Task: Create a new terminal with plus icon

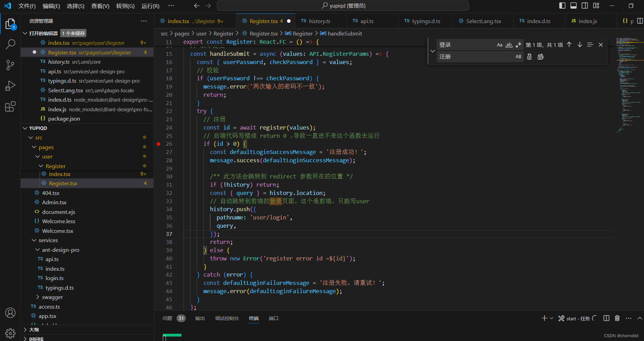Action: pyautogui.click(x=544, y=318)
